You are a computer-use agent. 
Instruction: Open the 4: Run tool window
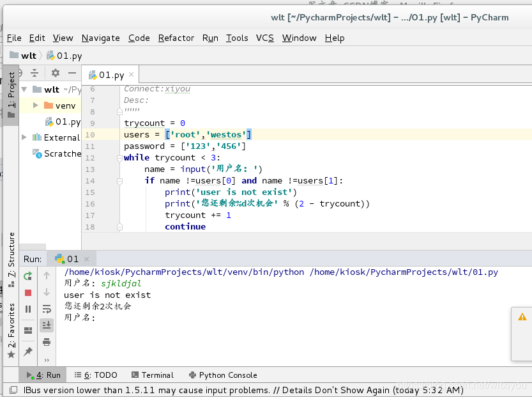click(43, 375)
